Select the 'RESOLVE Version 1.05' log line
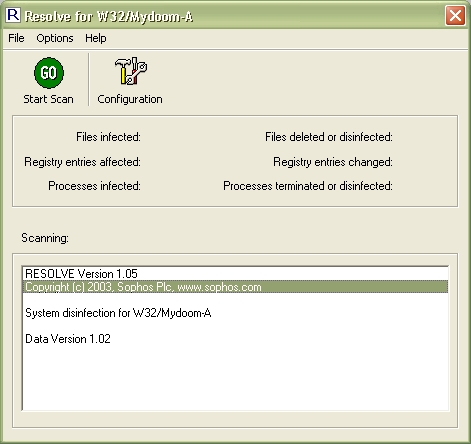The height and width of the screenshot is (444, 471). [235, 274]
